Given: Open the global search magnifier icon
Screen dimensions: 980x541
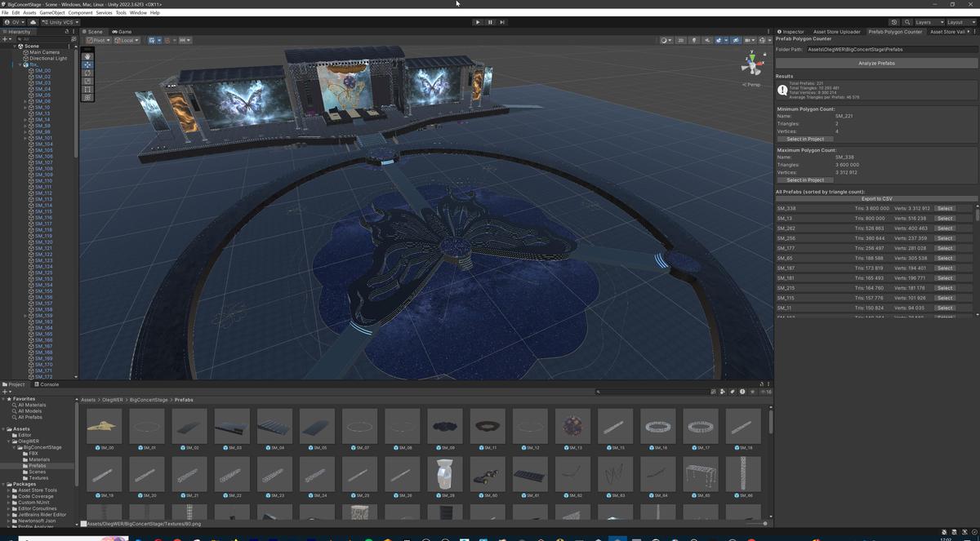Looking at the screenshot, I should coord(906,22).
